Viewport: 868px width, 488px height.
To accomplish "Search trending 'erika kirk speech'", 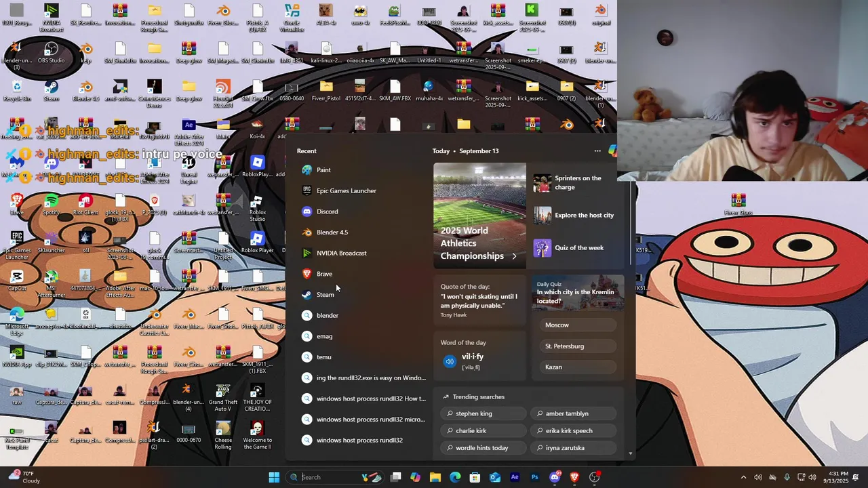I will (x=574, y=431).
